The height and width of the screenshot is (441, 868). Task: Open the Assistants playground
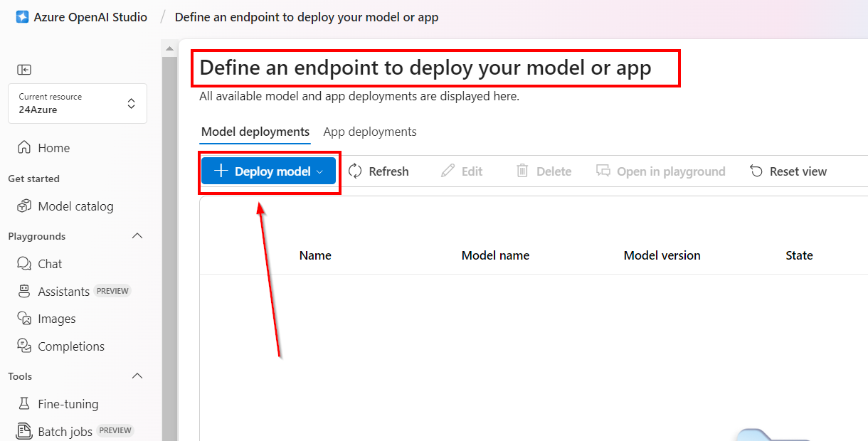click(x=63, y=292)
